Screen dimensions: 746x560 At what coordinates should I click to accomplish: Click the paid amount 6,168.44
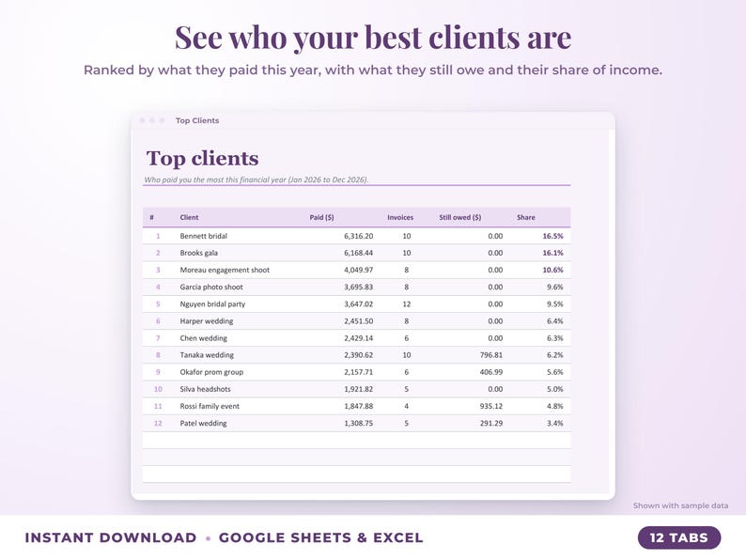point(358,253)
